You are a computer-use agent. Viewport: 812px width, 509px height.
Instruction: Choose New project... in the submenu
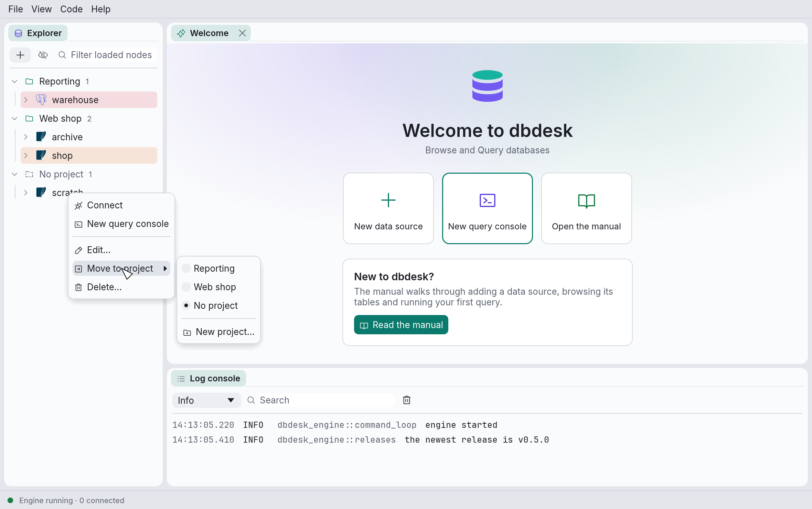[x=218, y=332]
